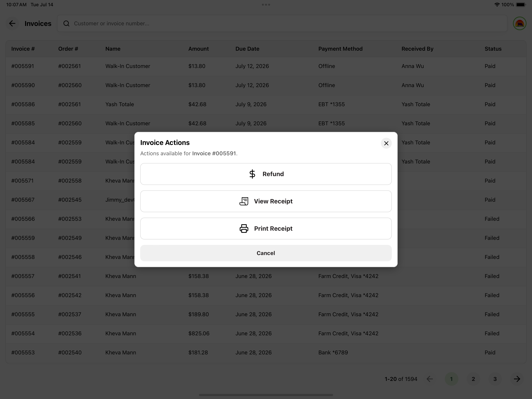Click invoice #005553 cell
This screenshot has height=399, width=532.
(23, 352)
